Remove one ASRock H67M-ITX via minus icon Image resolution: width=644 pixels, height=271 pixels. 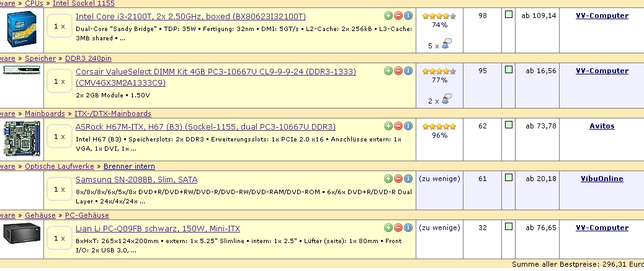(x=398, y=126)
